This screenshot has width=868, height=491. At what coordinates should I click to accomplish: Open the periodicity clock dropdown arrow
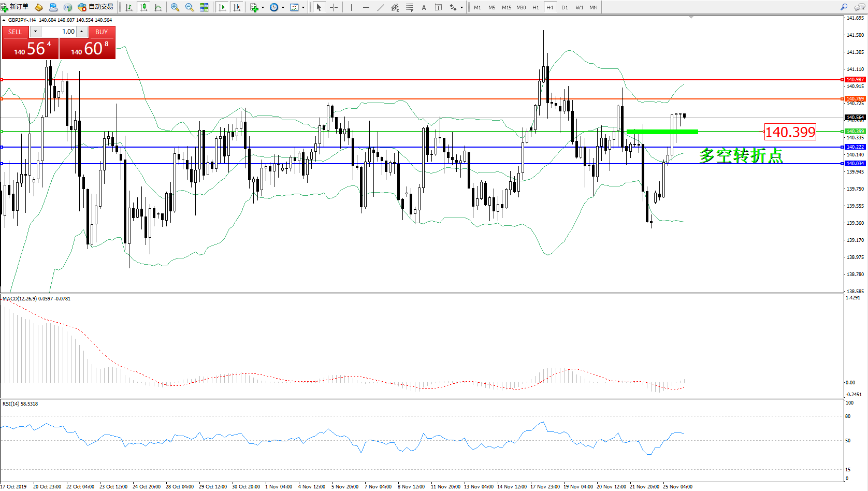click(x=283, y=8)
